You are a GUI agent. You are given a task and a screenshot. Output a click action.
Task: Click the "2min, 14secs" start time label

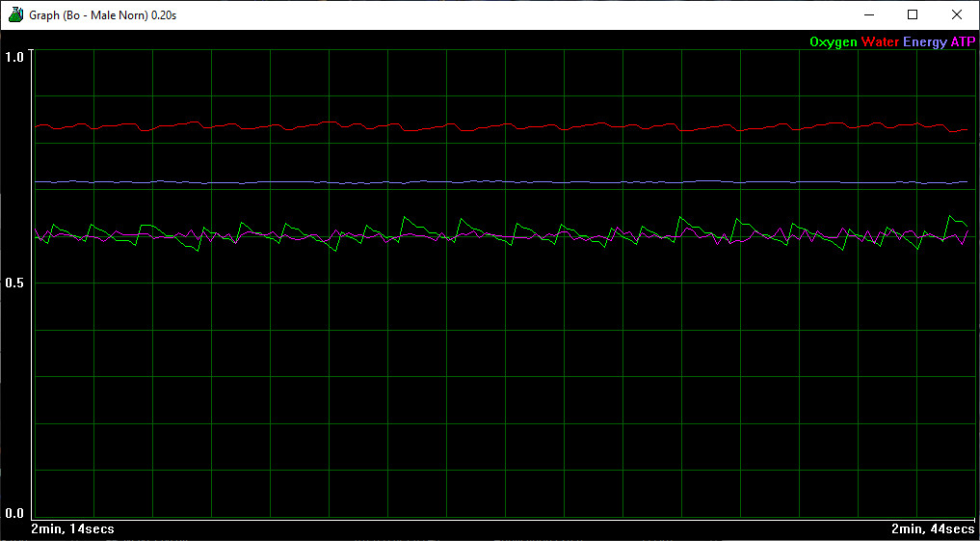point(72,529)
